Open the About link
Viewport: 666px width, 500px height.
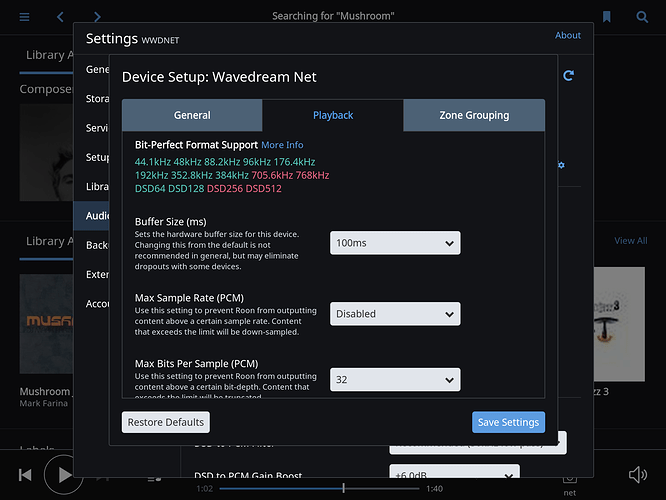tap(567, 35)
